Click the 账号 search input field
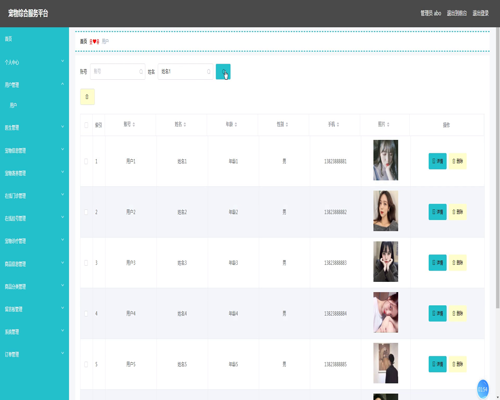Viewport: 500px width, 400px height. 118,71
